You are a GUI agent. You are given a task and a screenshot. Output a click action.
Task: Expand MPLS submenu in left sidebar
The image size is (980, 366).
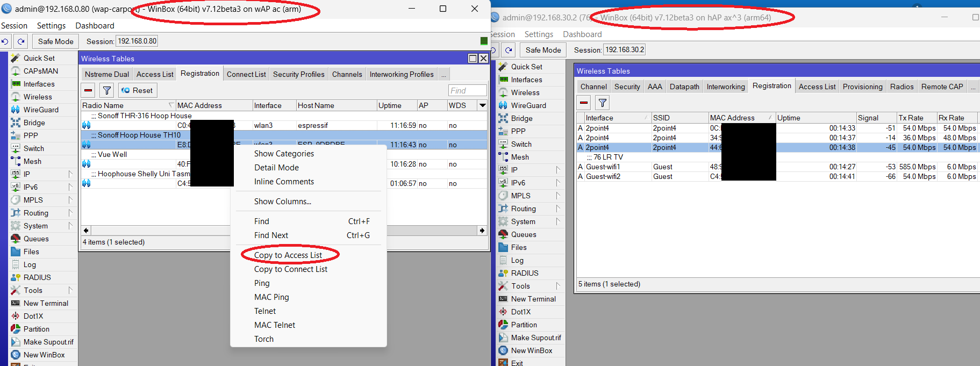(70, 200)
